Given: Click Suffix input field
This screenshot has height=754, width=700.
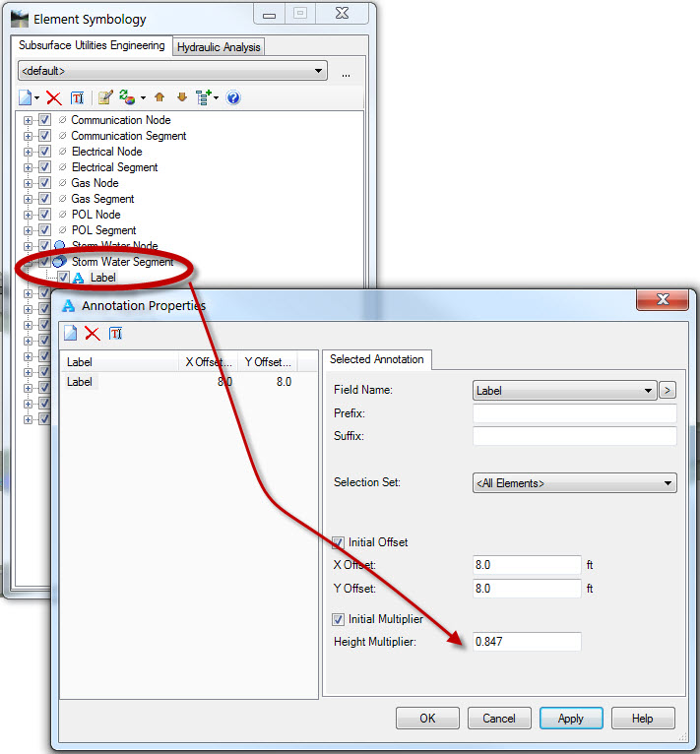Looking at the screenshot, I should point(574,436).
